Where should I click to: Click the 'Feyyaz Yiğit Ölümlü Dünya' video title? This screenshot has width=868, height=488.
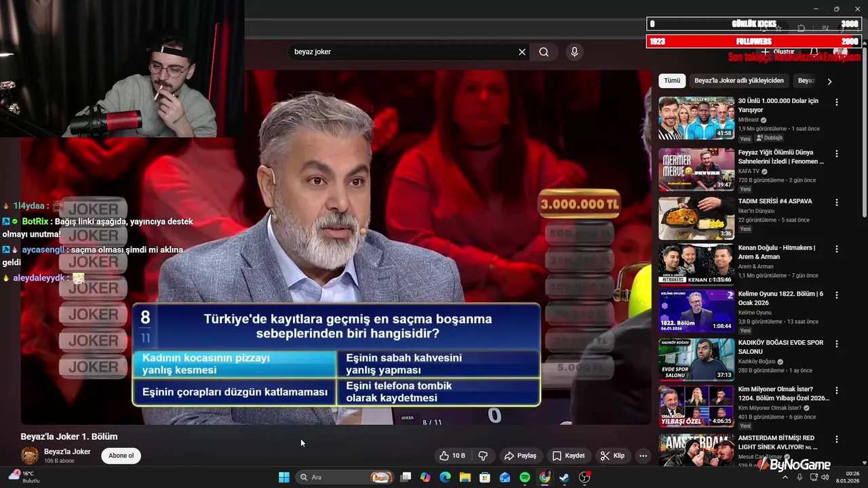[x=781, y=157]
